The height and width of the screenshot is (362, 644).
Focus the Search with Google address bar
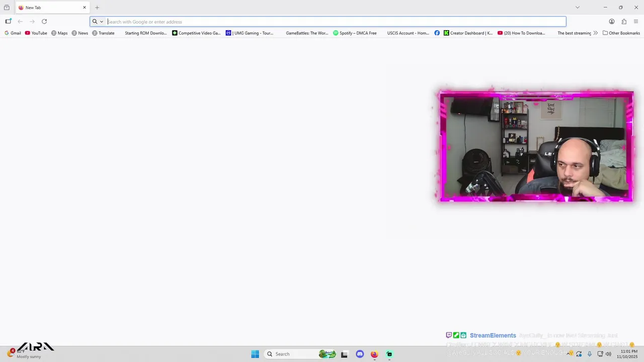pos(328,22)
